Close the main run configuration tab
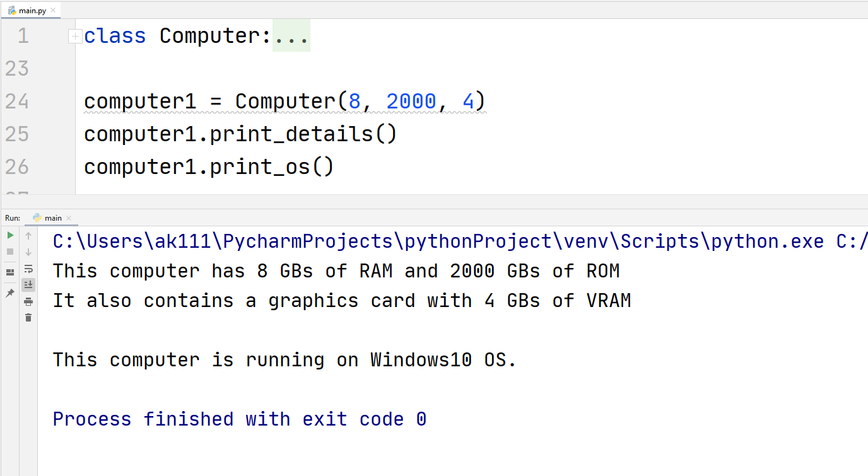 [68, 218]
